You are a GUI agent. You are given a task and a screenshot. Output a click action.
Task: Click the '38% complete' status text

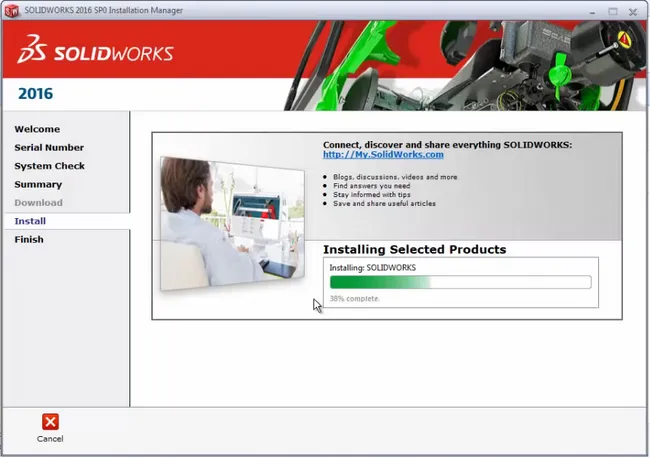pos(354,298)
